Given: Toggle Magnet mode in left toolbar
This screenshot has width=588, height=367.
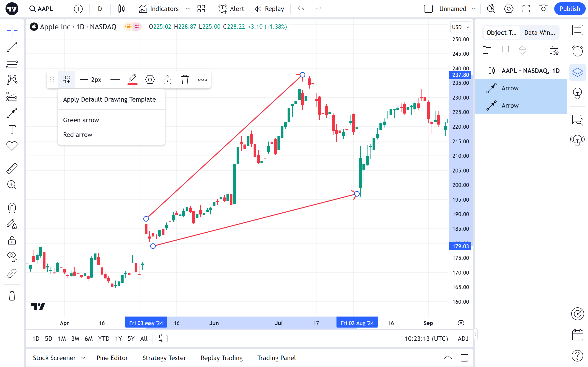Looking at the screenshot, I should point(12,208).
